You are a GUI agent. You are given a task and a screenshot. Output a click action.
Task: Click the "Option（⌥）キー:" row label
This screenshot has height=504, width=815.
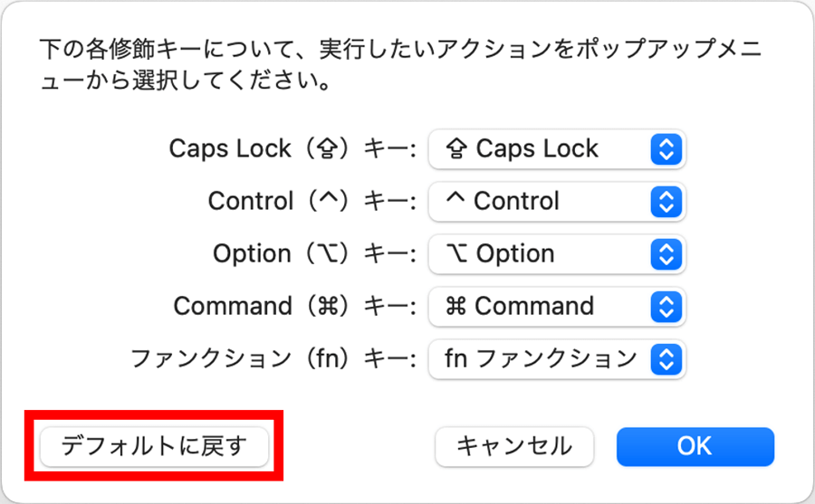pyautogui.click(x=313, y=254)
